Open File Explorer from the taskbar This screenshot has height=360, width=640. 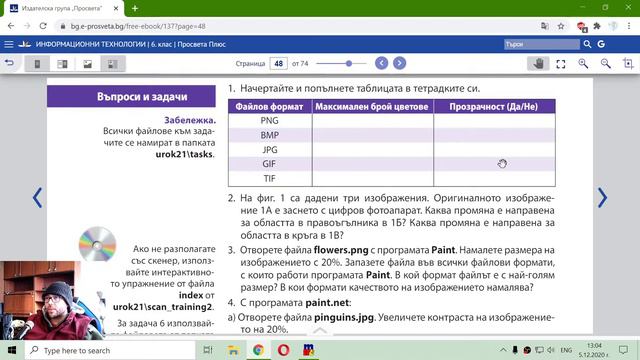(233, 350)
